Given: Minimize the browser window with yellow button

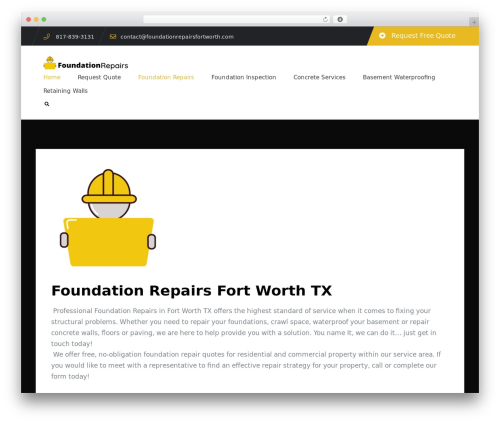Looking at the screenshot, I should (x=36, y=19).
